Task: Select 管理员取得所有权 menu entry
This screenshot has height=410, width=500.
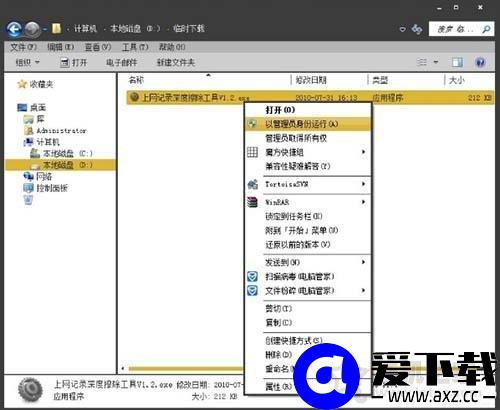Action: pyautogui.click(x=308, y=138)
